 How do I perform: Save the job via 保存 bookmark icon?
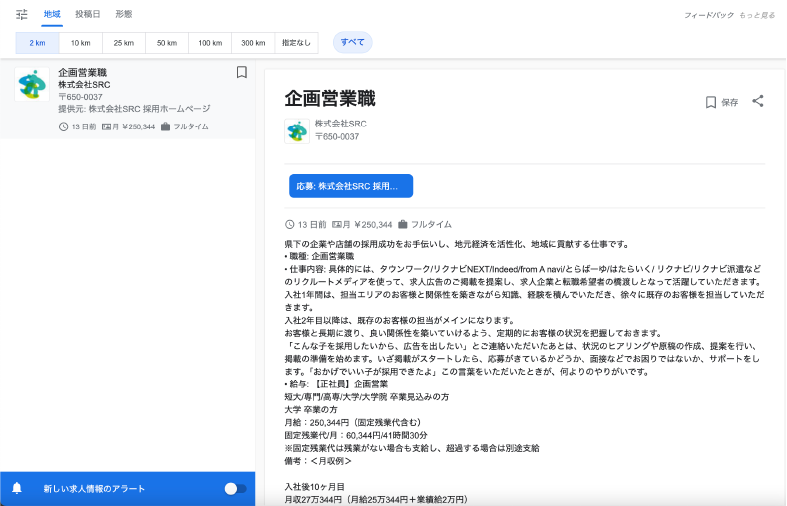(x=711, y=102)
